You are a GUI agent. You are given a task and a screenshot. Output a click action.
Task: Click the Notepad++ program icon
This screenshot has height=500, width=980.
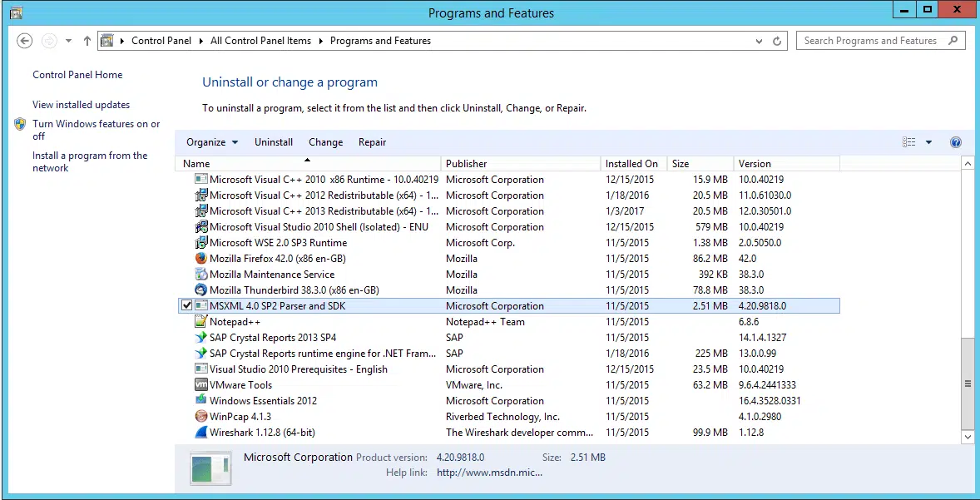coord(200,322)
